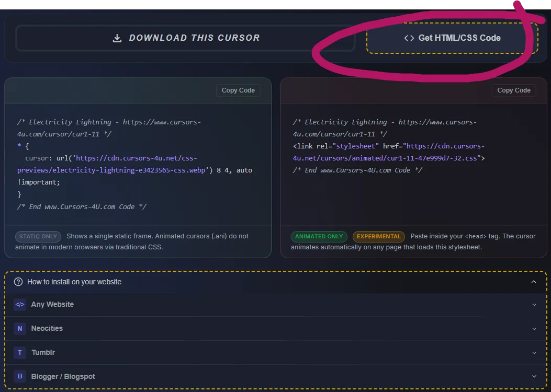The width and height of the screenshot is (551, 392).
Task: Expand the Blogger / Blogspot instructions
Action: tap(276, 376)
